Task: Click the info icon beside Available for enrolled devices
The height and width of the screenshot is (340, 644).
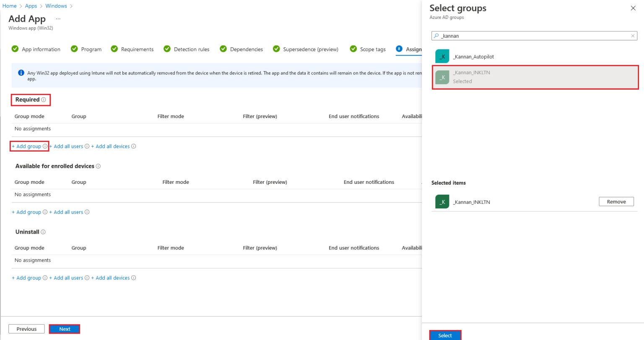Action: click(98, 166)
